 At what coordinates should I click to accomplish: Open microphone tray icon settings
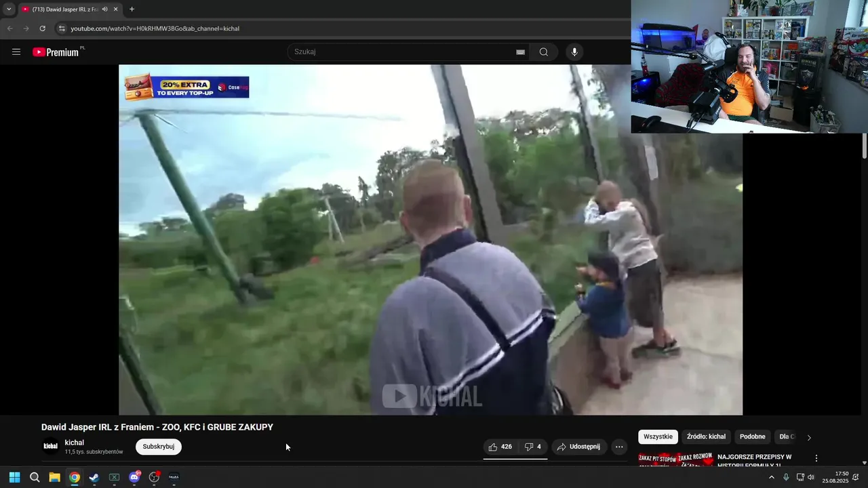click(786, 477)
